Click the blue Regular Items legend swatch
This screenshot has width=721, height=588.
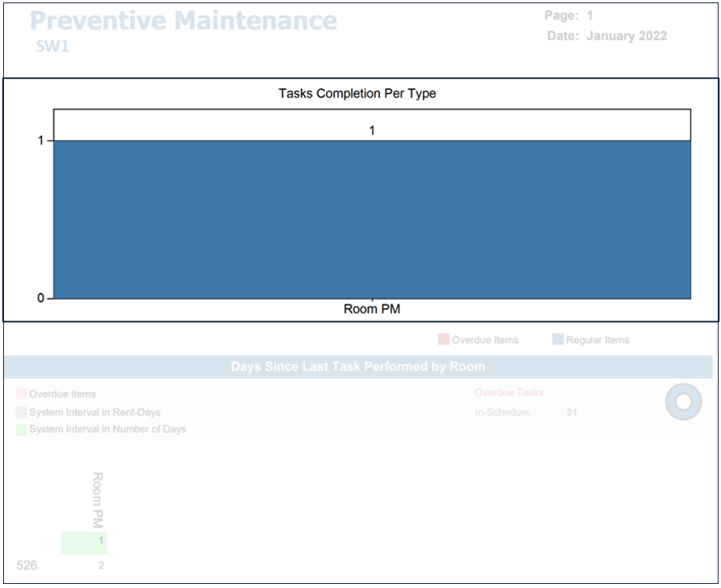click(558, 340)
